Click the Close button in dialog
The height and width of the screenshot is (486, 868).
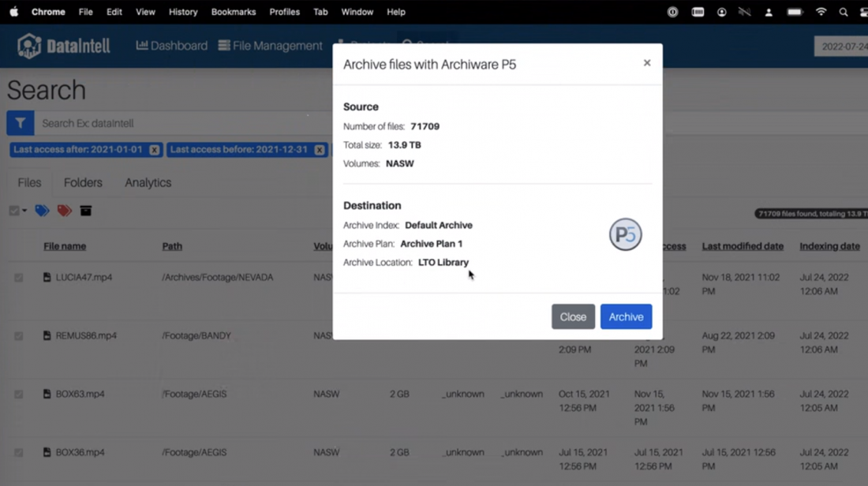coord(573,316)
